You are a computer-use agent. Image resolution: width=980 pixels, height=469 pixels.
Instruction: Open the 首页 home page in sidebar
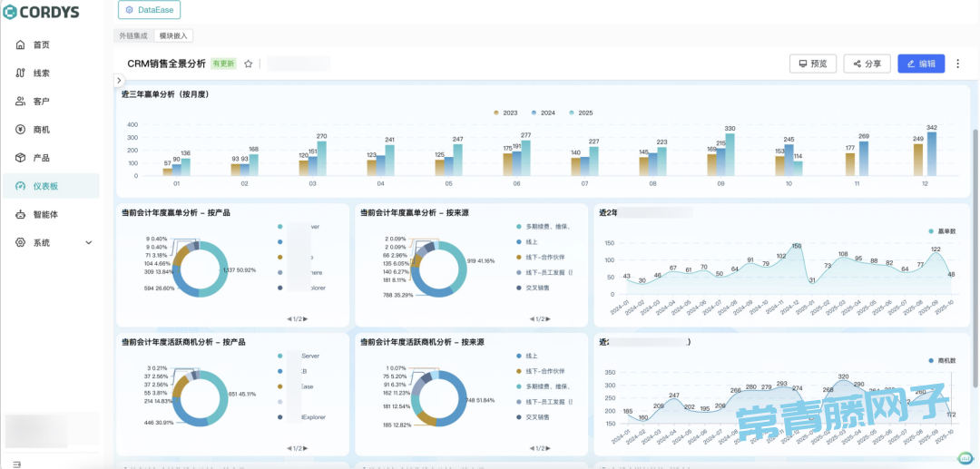click(x=41, y=44)
